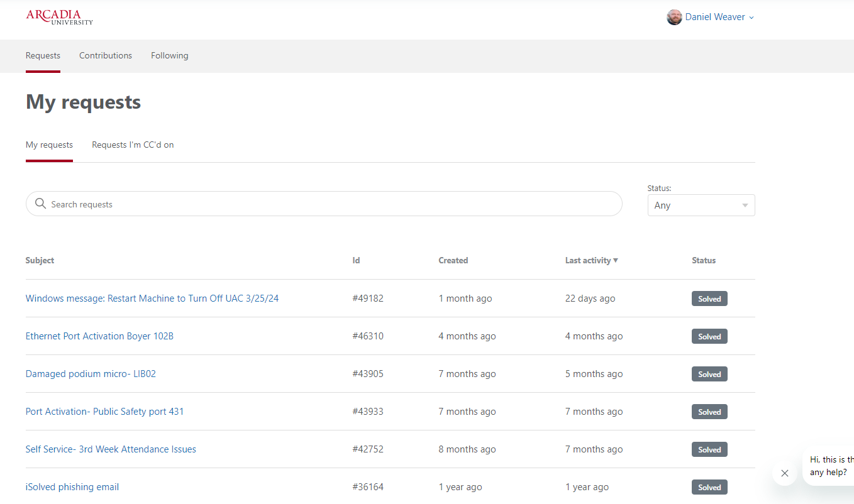Select Requests I'm CC'd on tab
This screenshot has height=504, width=854.
pyautogui.click(x=133, y=145)
